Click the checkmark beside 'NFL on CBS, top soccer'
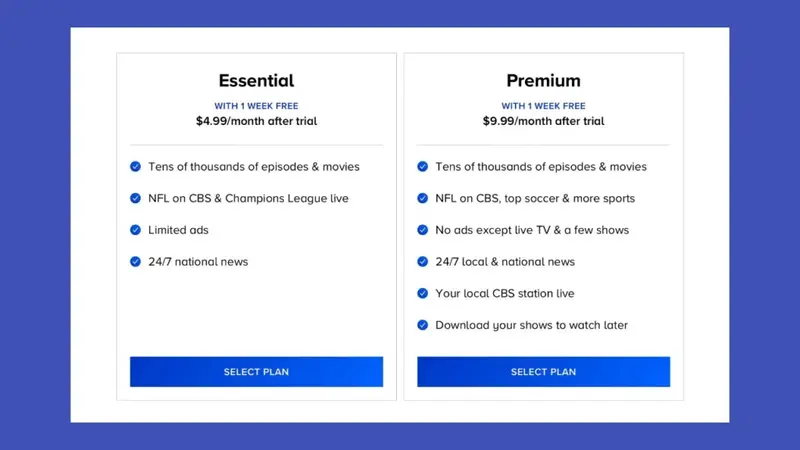Image resolution: width=800 pixels, height=450 pixels. (x=423, y=198)
